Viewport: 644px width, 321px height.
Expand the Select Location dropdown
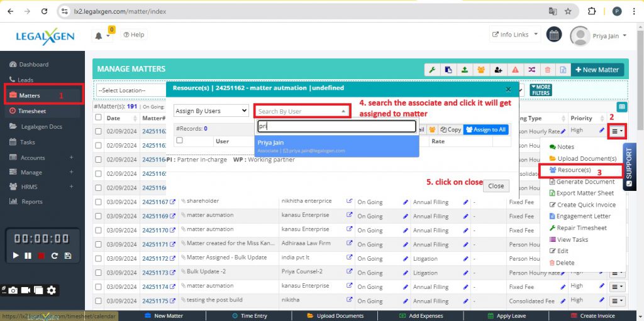coord(129,90)
